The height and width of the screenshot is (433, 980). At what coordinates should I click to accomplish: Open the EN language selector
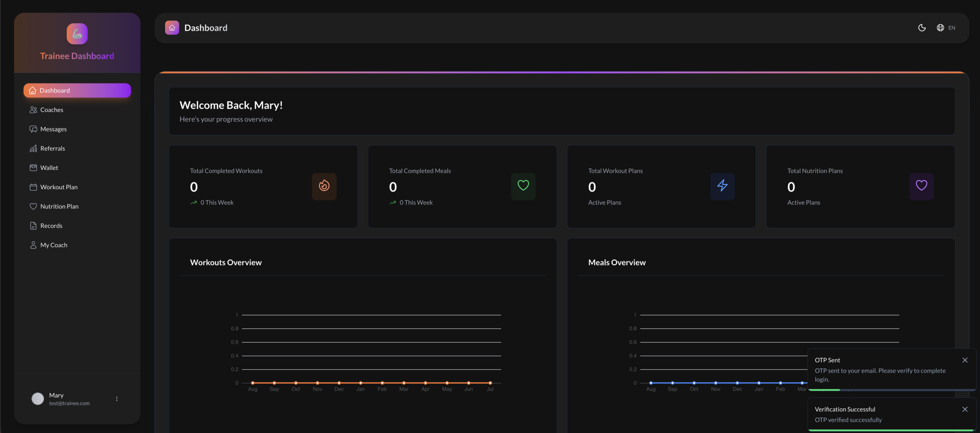pyautogui.click(x=946, y=28)
